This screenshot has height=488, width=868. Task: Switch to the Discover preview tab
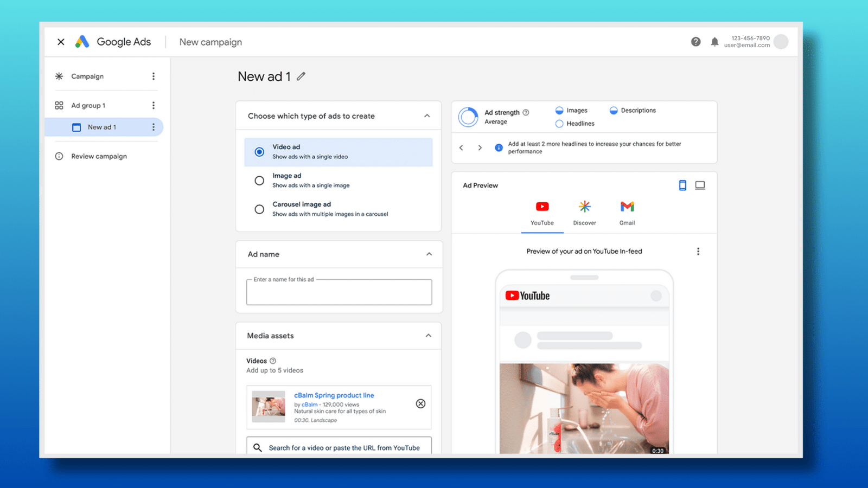tap(584, 213)
